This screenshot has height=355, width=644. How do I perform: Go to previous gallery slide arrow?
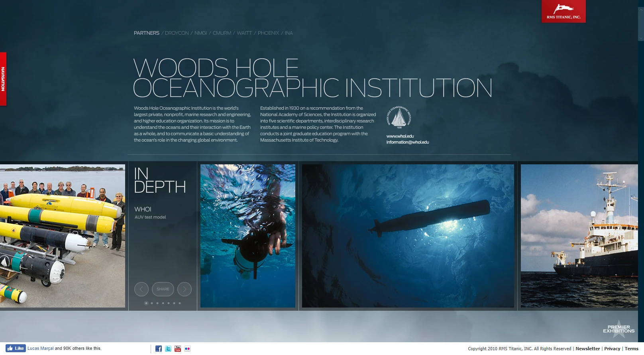coord(141,289)
